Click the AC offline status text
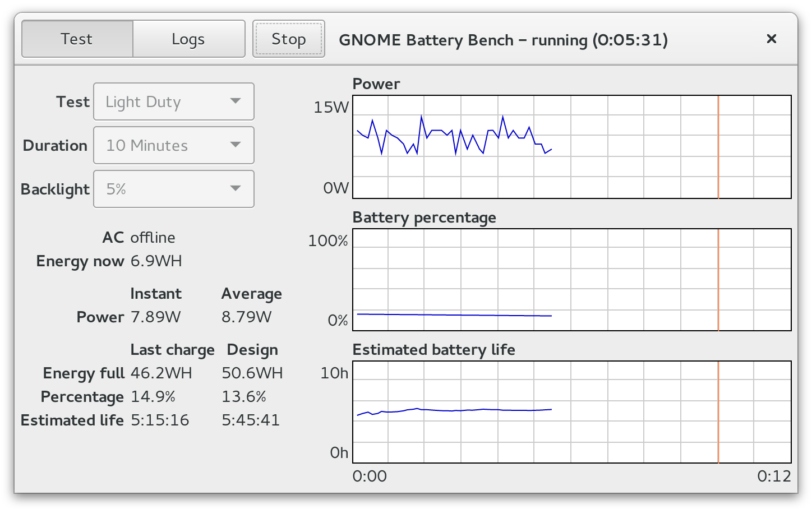Viewport: 812px width, 509px height. (x=153, y=238)
